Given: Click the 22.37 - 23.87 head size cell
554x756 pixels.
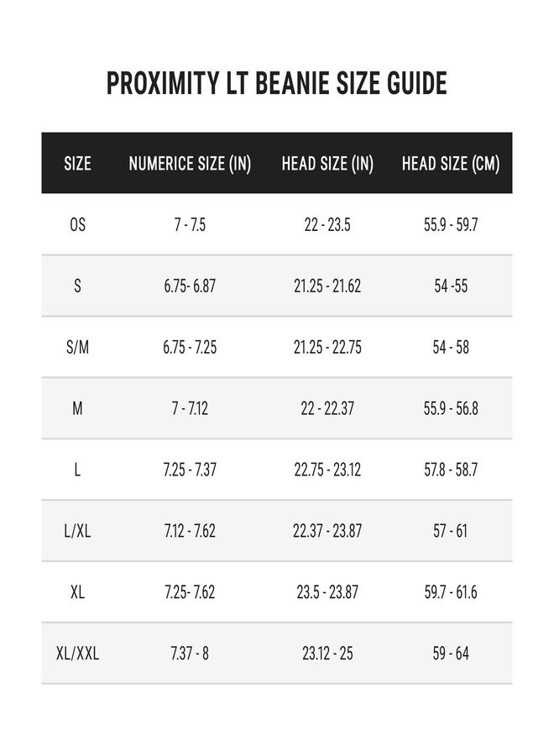Looking at the screenshot, I should (327, 531).
